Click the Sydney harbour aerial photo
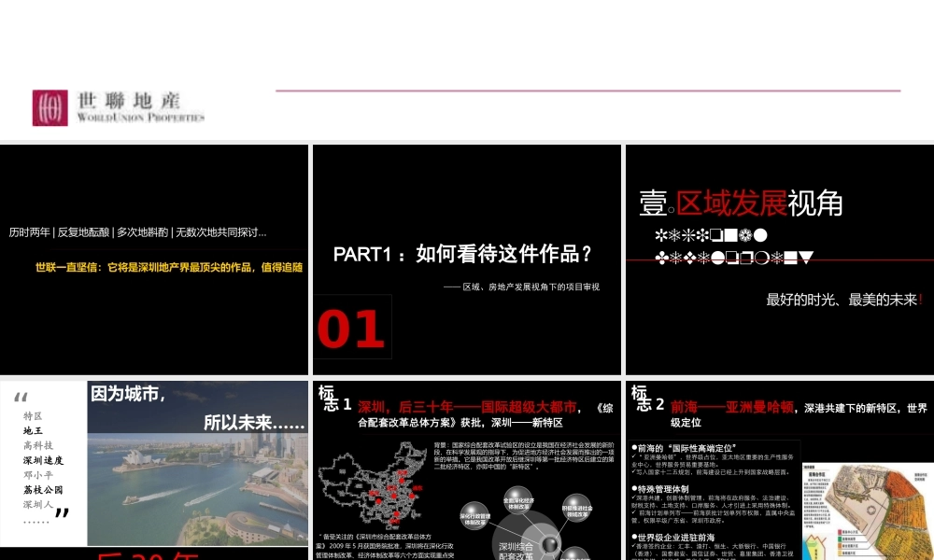The width and height of the screenshot is (934, 560). coord(198,488)
